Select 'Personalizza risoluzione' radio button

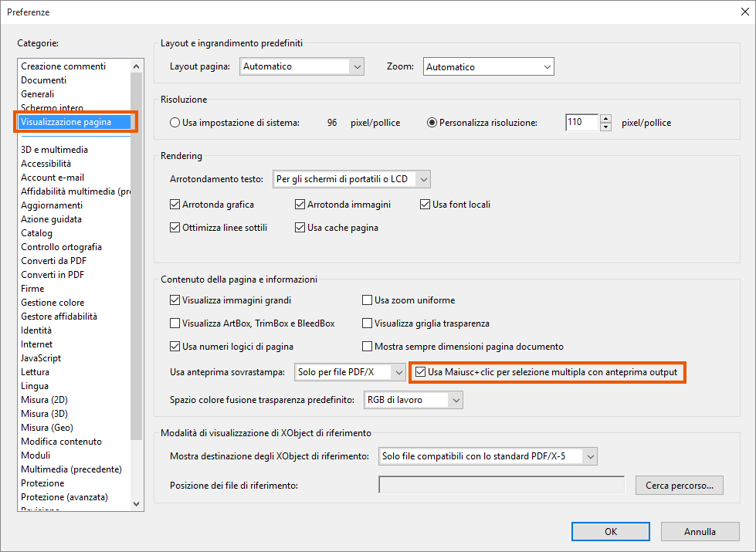[432, 123]
